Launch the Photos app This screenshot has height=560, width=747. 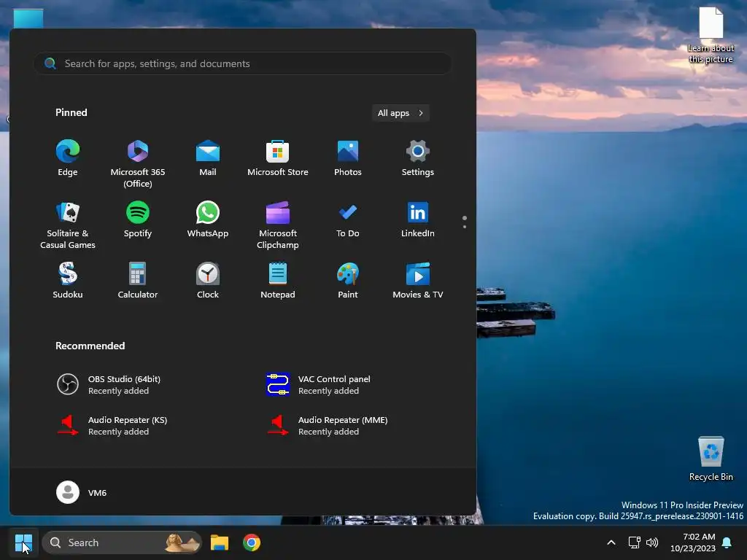tap(348, 158)
